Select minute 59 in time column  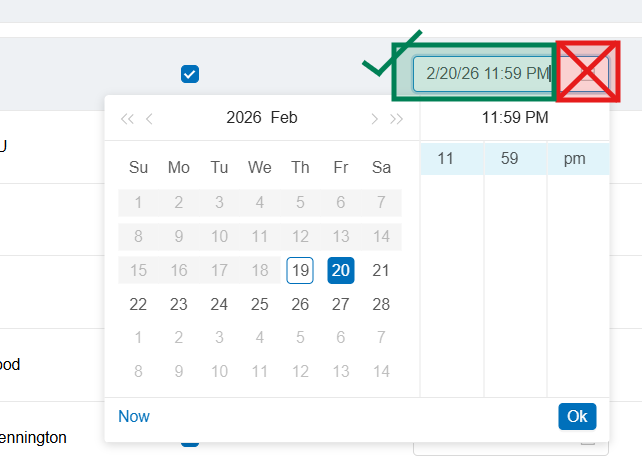tap(510, 159)
